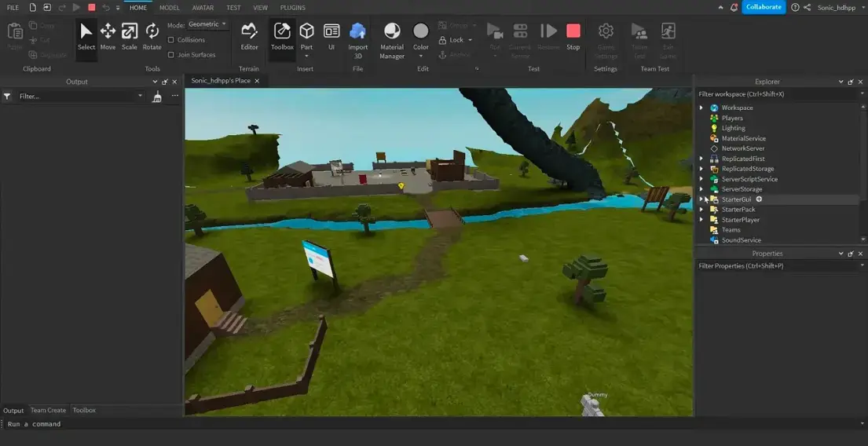Toggle the Join Surfaces checkbox

point(171,55)
